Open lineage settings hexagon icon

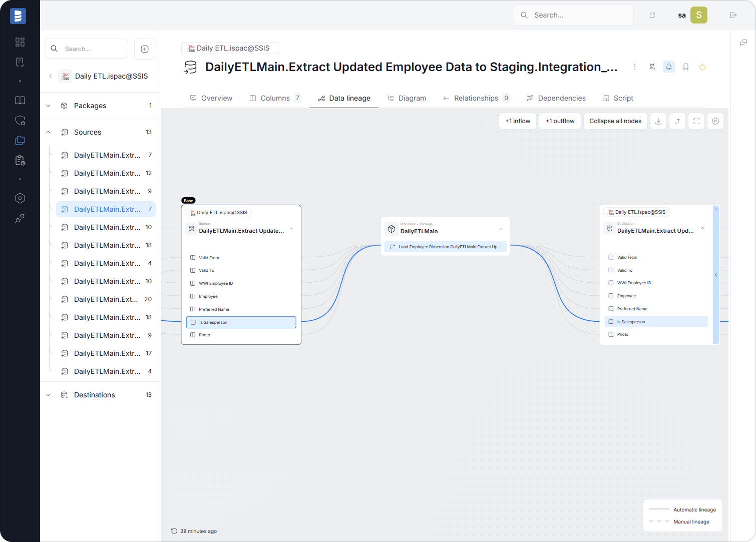click(x=715, y=121)
